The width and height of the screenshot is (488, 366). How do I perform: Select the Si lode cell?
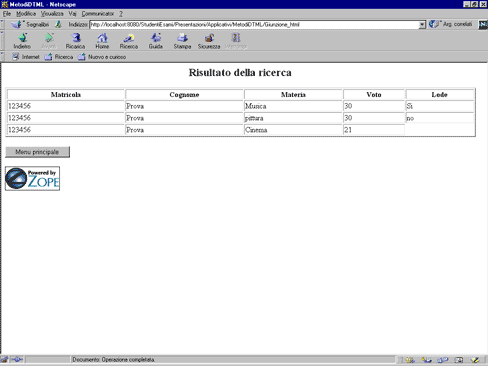click(440, 106)
